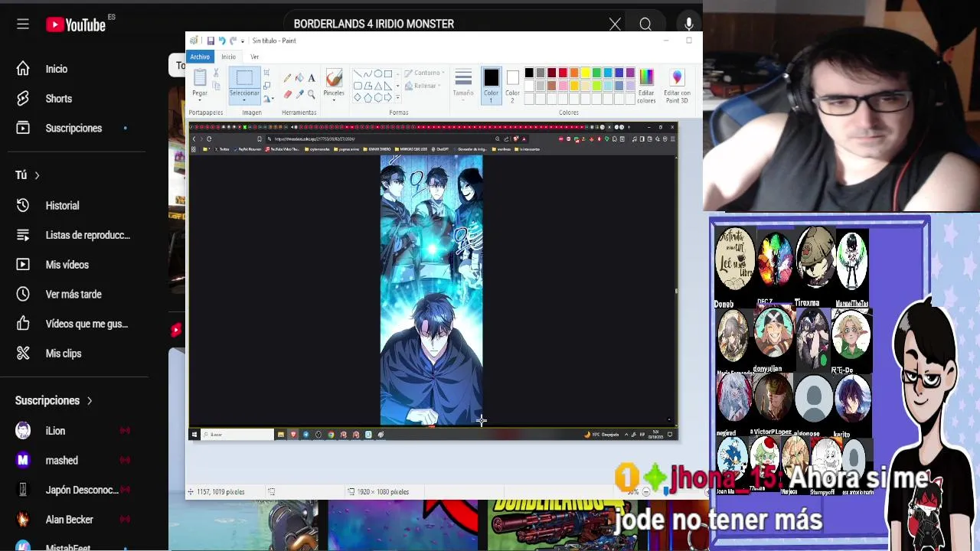Click the YouTube search magnifier button
The image size is (980, 551).
pos(645,24)
